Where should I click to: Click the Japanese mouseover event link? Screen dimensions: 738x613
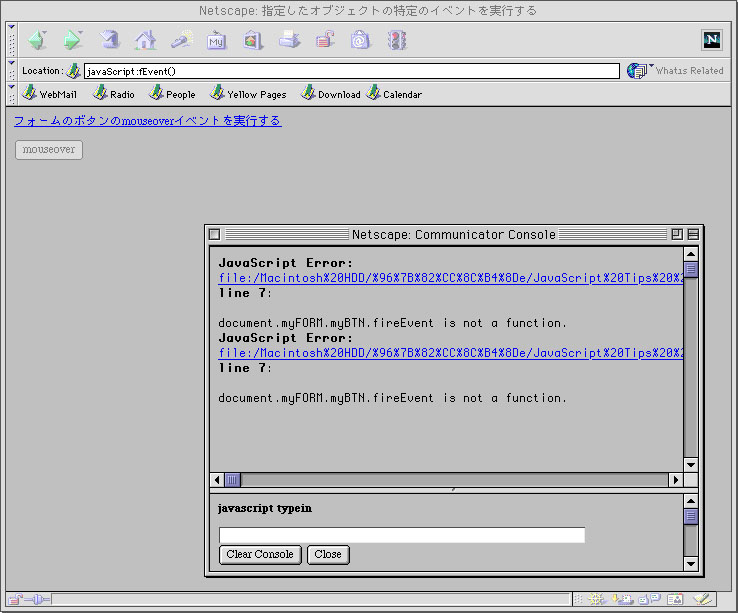coord(148,121)
